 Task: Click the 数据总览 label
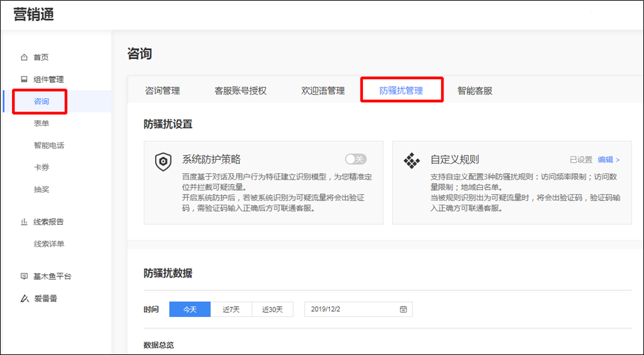tap(159, 345)
